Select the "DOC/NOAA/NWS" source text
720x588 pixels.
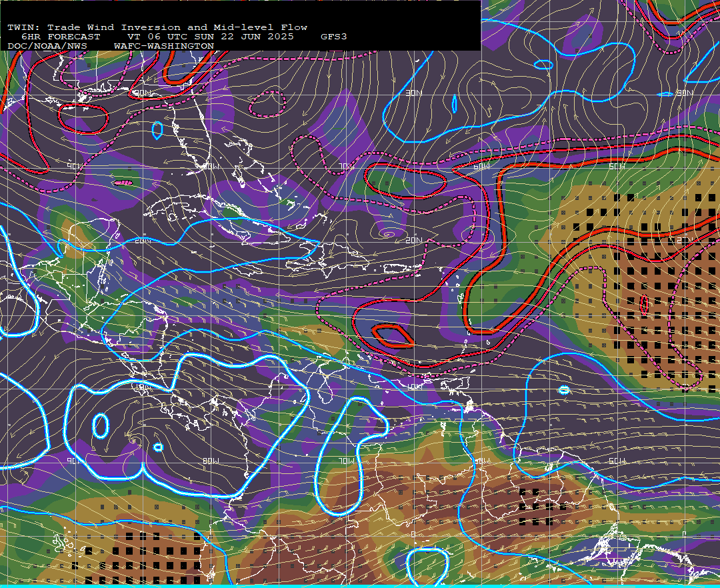pos(47,47)
